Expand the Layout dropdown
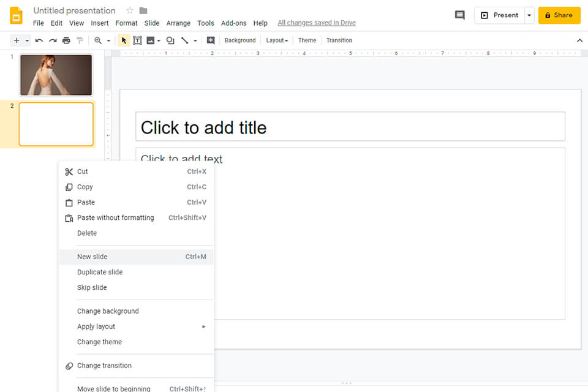 pyautogui.click(x=277, y=40)
